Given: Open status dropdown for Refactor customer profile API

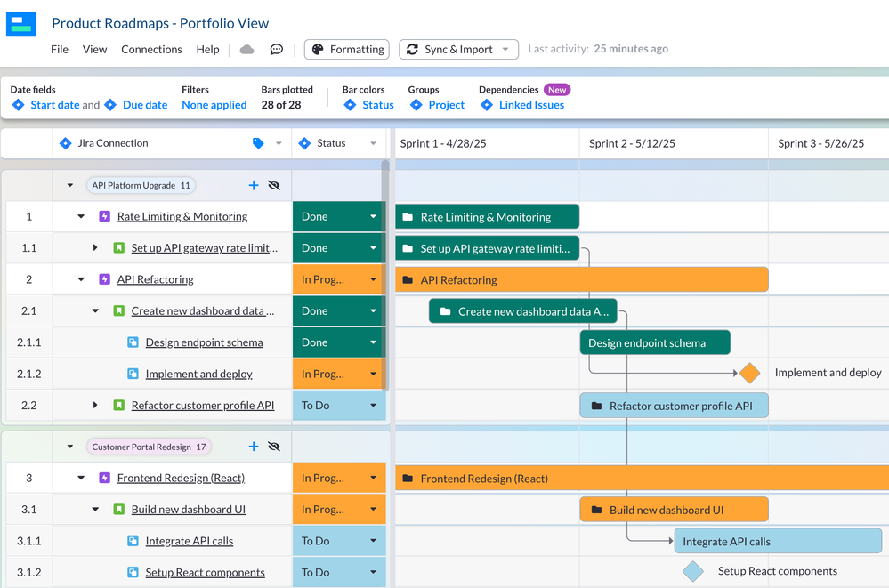Looking at the screenshot, I should [x=373, y=406].
